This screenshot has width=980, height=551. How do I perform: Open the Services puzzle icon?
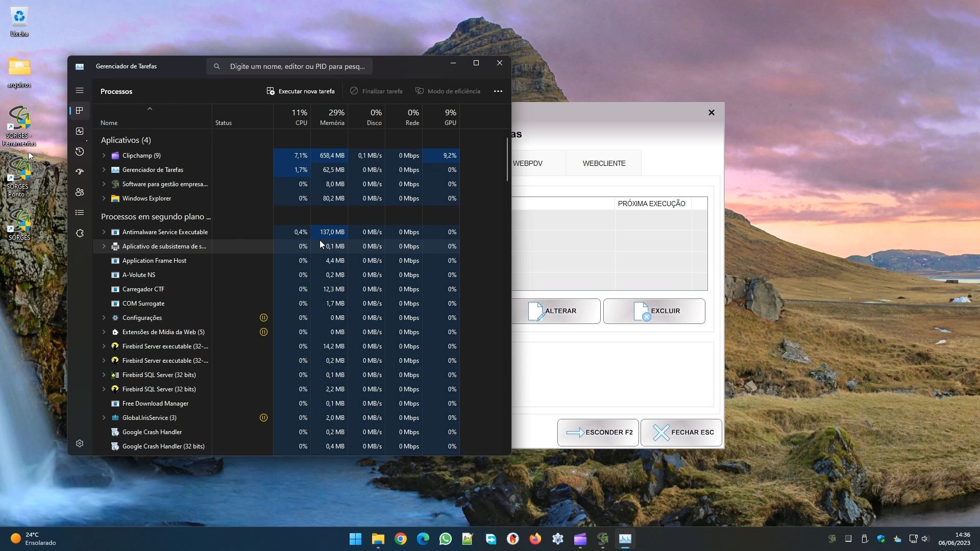[80, 233]
